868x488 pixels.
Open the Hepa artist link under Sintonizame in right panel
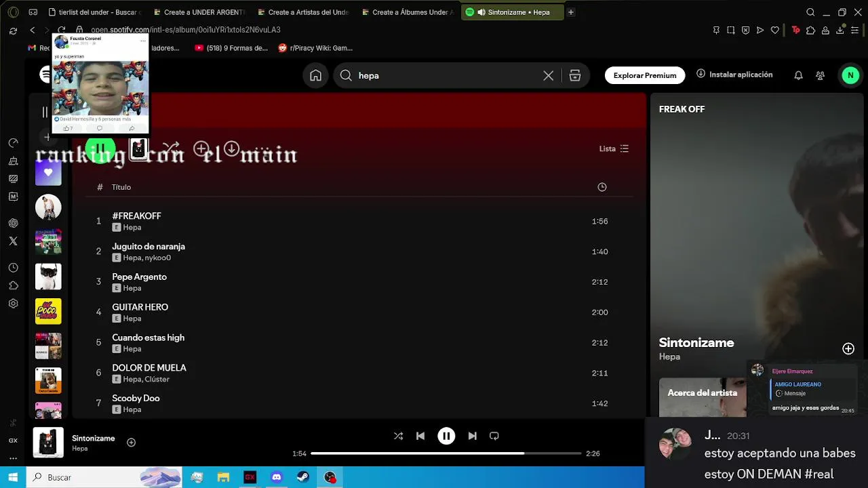click(669, 357)
